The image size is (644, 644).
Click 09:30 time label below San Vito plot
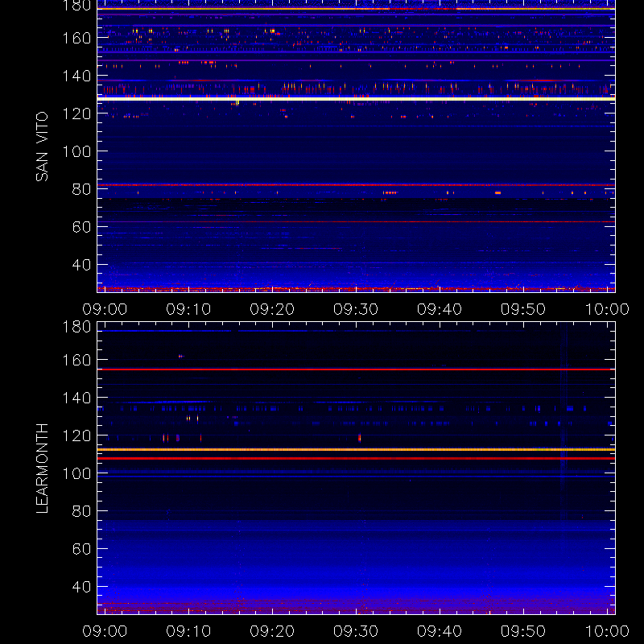point(356,309)
